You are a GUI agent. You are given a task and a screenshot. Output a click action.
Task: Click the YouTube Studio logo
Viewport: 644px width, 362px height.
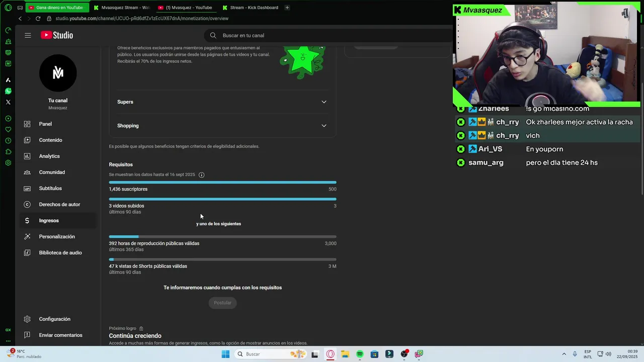tap(57, 35)
